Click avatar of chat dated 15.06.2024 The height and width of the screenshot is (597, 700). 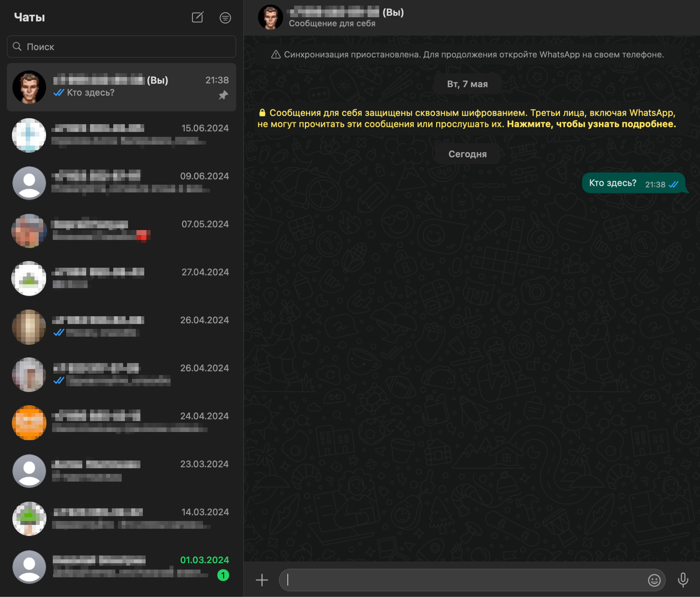[29, 135]
